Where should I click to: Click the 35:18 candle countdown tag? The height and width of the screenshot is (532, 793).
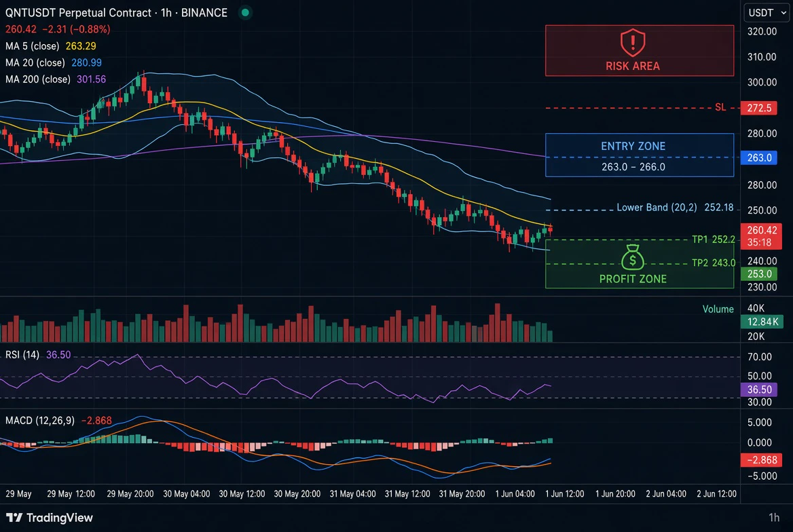(x=760, y=243)
